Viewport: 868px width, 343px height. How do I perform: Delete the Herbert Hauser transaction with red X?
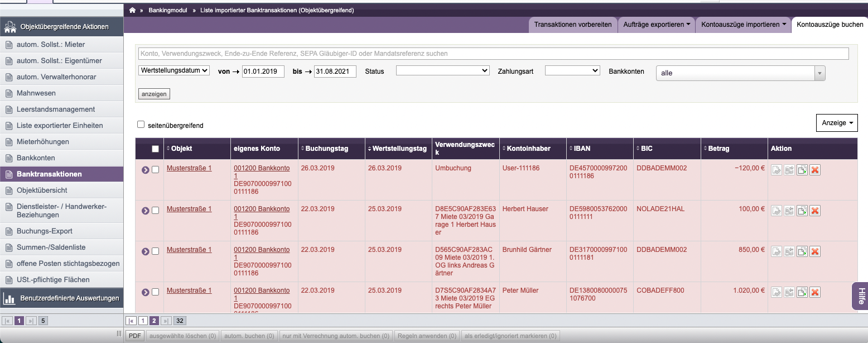pos(815,211)
